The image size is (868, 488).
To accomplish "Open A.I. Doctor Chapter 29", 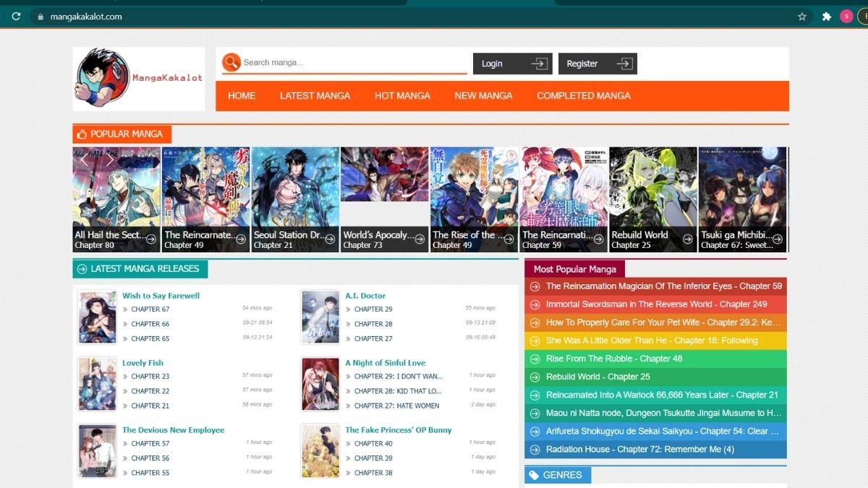I will coord(373,309).
